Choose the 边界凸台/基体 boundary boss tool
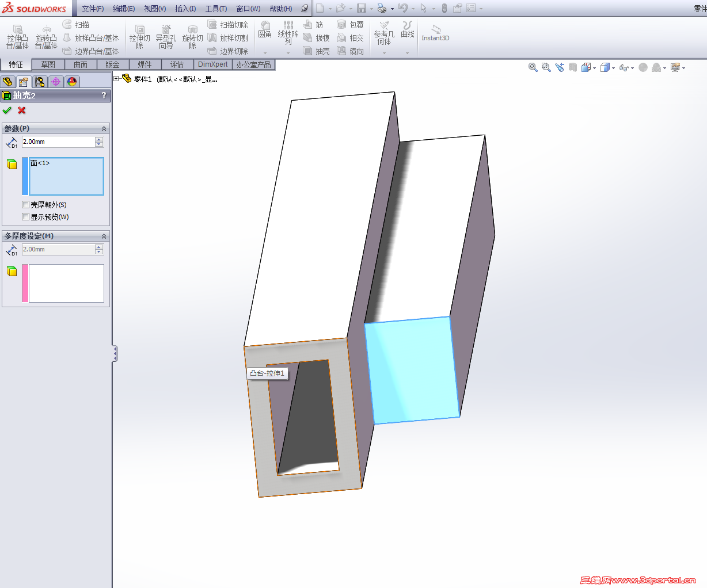 coord(90,51)
